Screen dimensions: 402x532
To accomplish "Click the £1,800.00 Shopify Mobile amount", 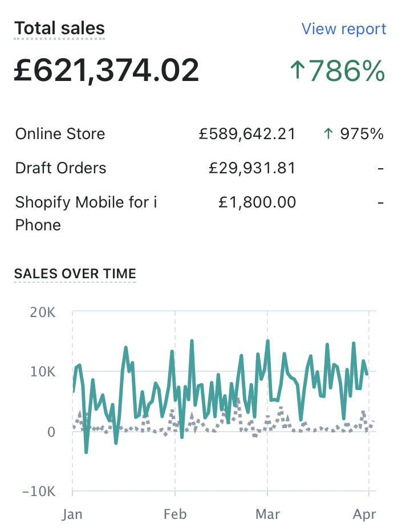I will coord(257,202).
